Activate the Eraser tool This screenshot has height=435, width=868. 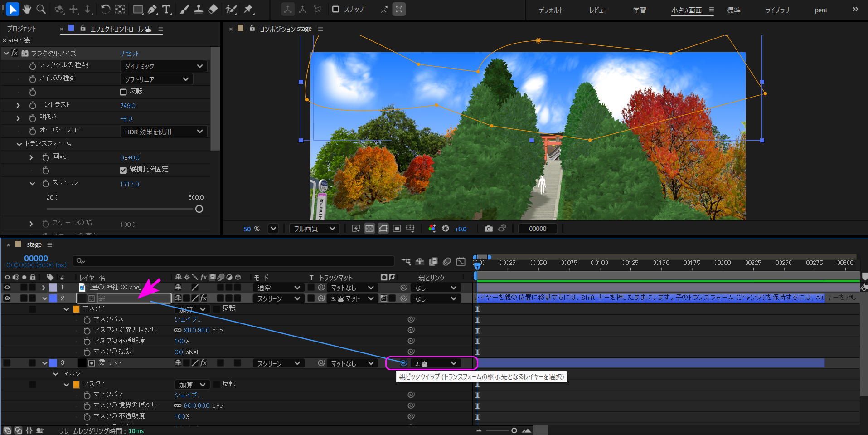tap(213, 9)
